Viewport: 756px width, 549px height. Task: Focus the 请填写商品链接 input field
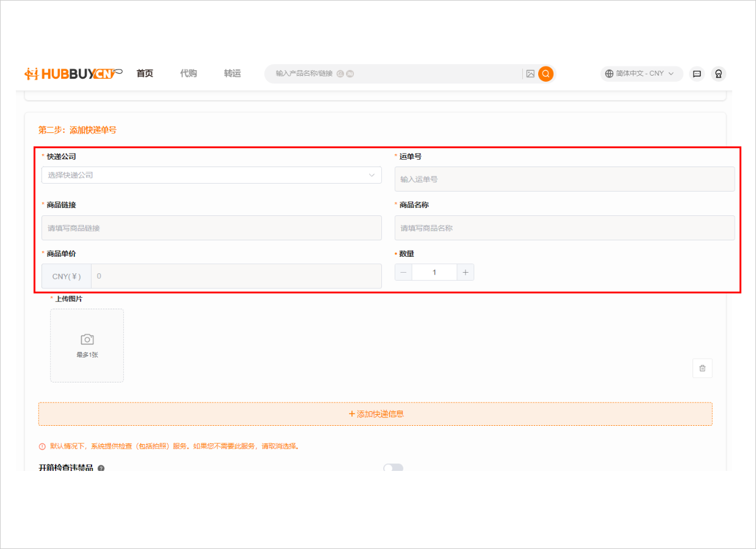211,228
